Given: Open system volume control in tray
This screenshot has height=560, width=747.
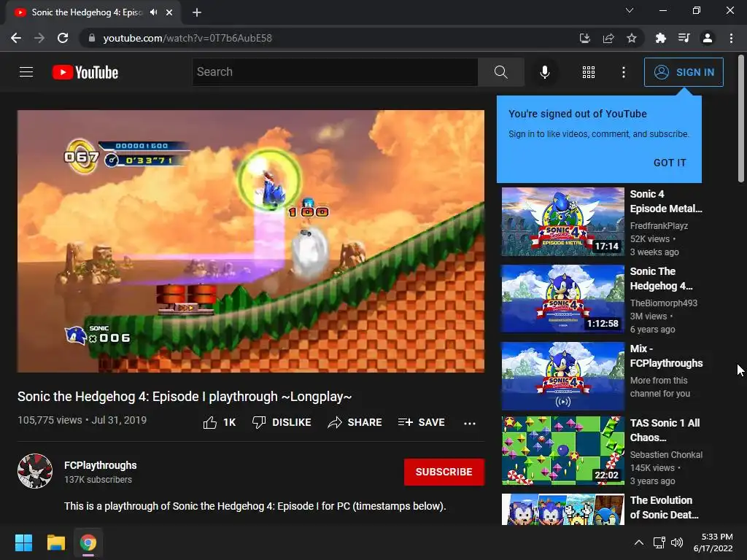Looking at the screenshot, I should pos(677,542).
